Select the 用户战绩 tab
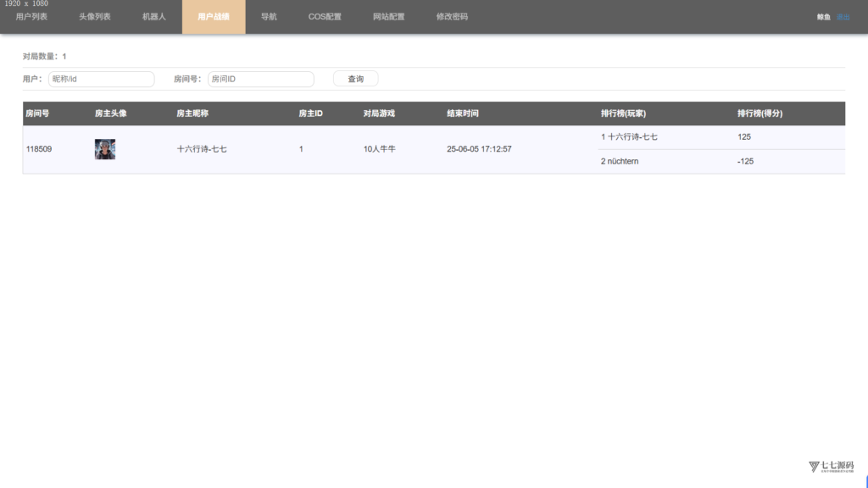This screenshot has width=868, height=488. pyautogui.click(x=214, y=17)
